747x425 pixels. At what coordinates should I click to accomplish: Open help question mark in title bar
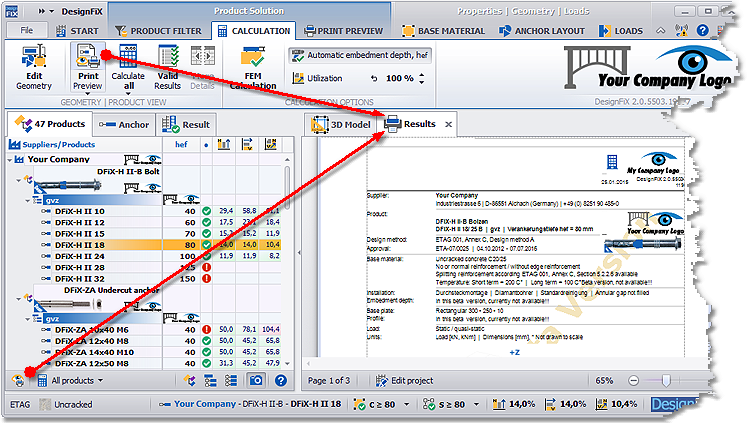tap(703, 30)
